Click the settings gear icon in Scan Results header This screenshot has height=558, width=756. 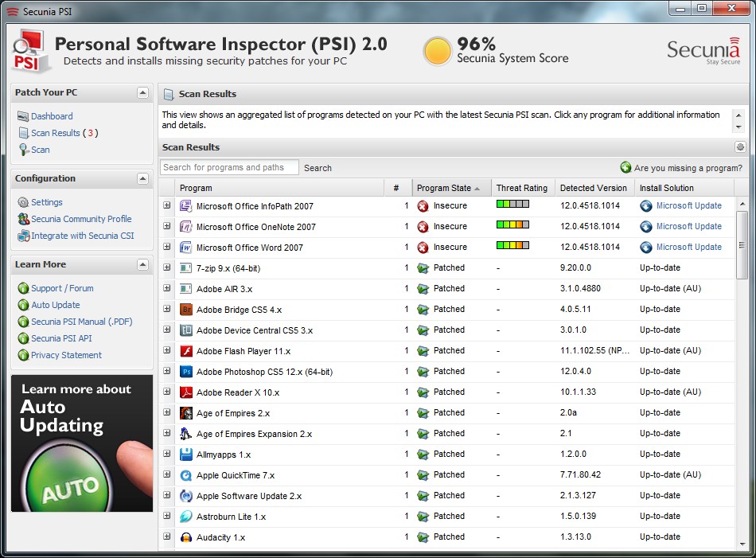pos(740,146)
